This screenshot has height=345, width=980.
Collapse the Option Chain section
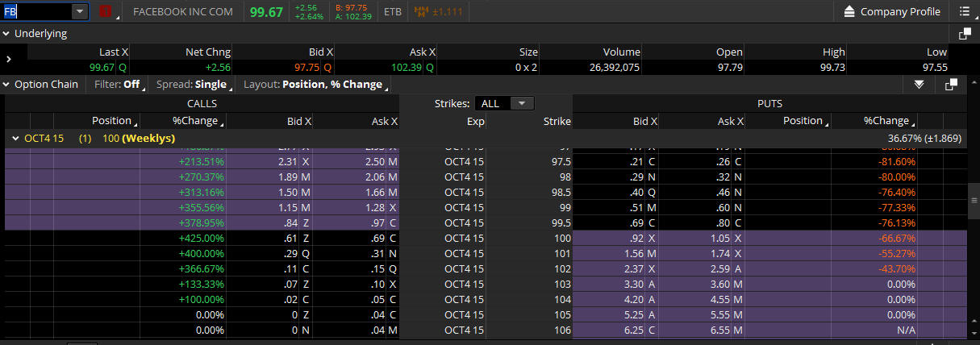(x=6, y=84)
